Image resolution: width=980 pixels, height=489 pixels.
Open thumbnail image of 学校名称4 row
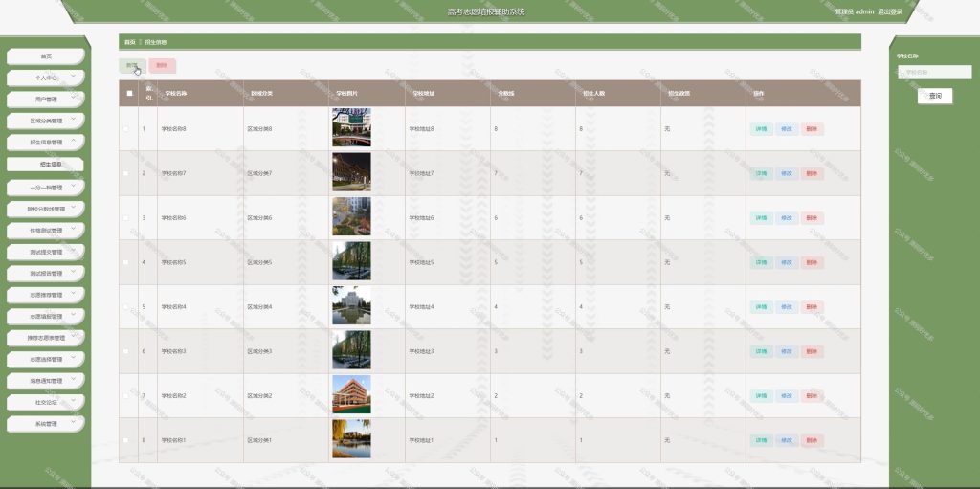(x=351, y=306)
